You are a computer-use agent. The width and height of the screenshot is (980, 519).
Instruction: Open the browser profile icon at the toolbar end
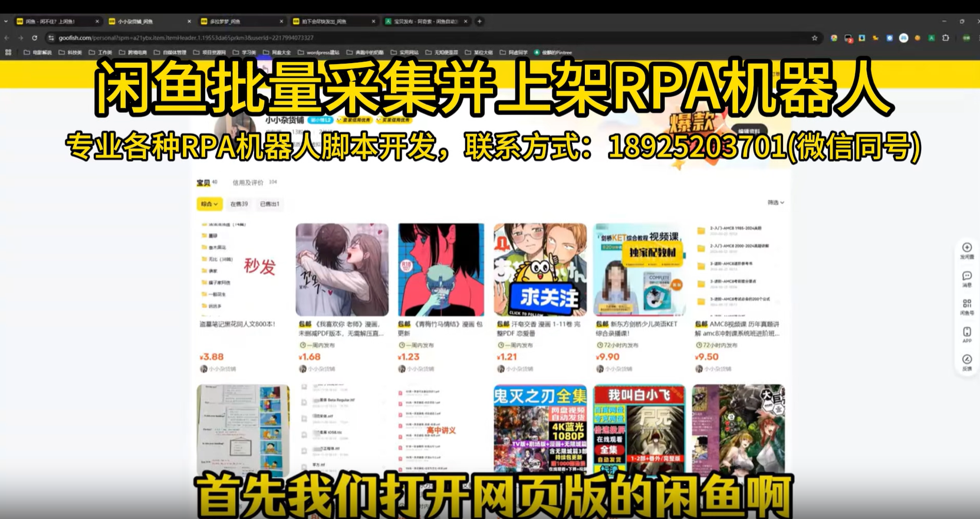point(966,38)
